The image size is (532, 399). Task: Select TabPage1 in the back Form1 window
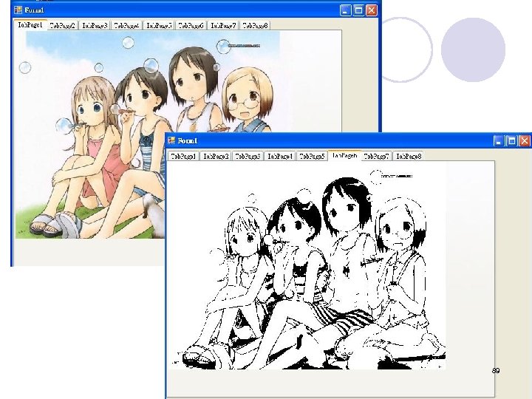click(30, 25)
